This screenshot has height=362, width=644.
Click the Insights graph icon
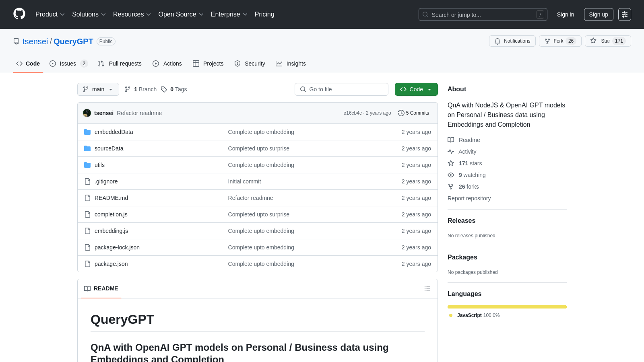click(x=279, y=64)
